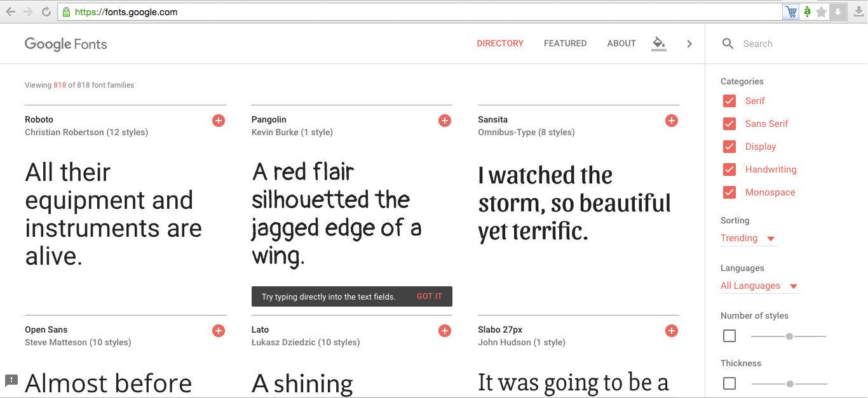Viewport: 868px width, 398px height.
Task: Dismiss tip with GOT IT
Action: tap(430, 296)
